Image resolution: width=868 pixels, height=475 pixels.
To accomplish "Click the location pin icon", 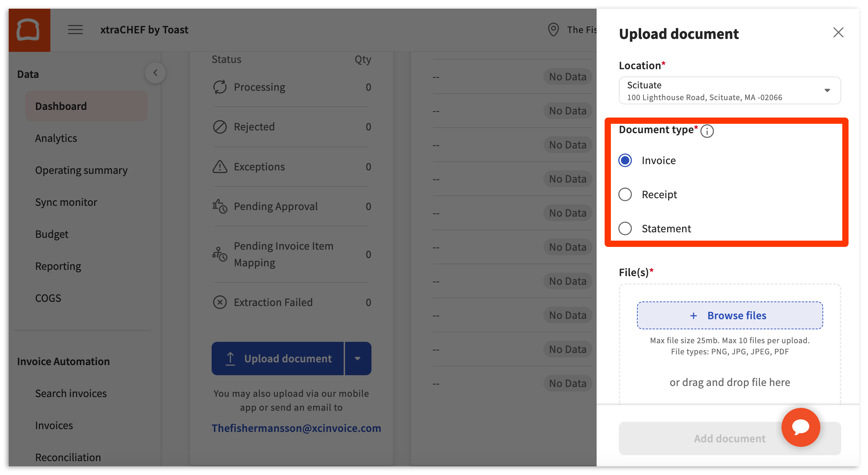I will [x=553, y=30].
